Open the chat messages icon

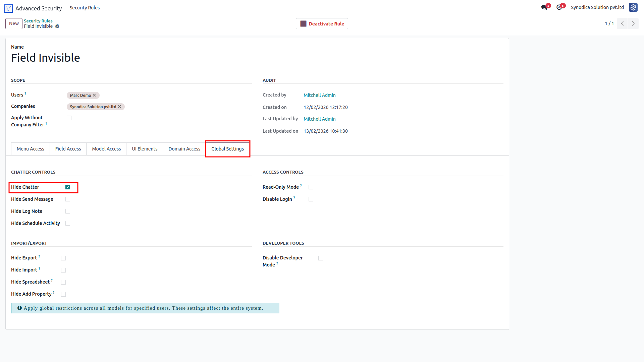click(x=544, y=7)
